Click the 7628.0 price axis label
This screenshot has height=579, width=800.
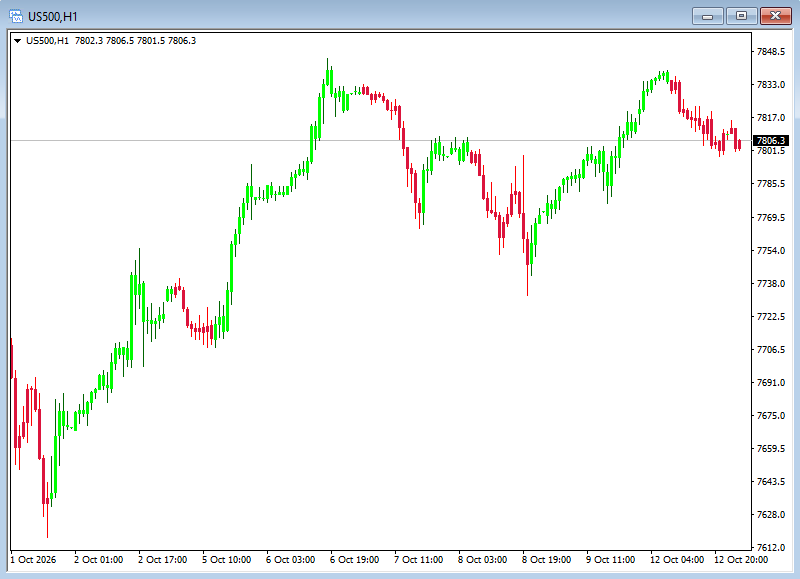tap(771, 515)
